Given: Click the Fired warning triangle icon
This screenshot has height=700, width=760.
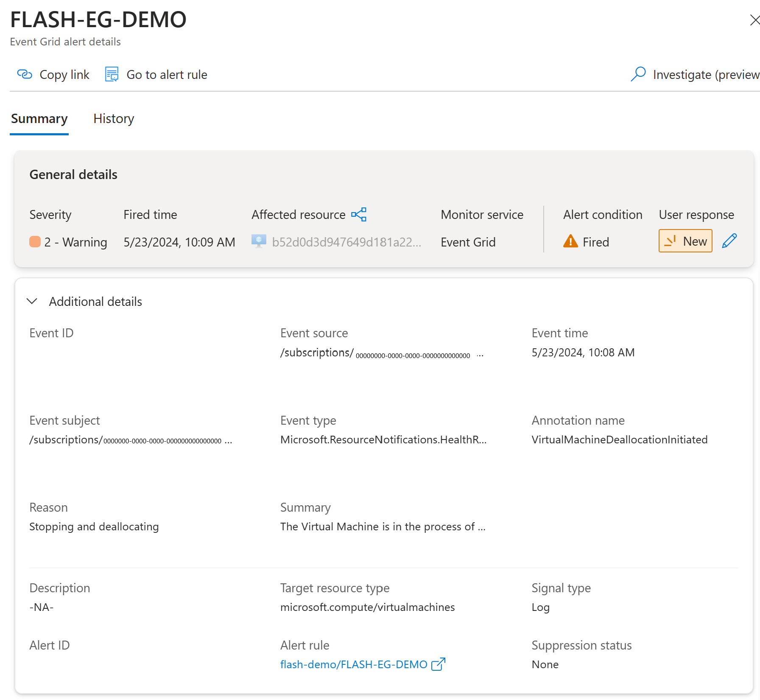Looking at the screenshot, I should pyautogui.click(x=570, y=241).
